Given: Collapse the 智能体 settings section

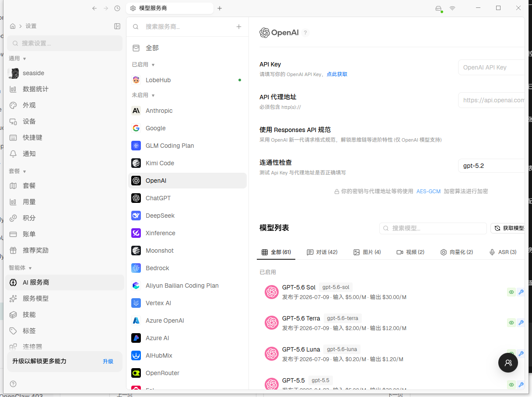Looking at the screenshot, I should [21, 268].
